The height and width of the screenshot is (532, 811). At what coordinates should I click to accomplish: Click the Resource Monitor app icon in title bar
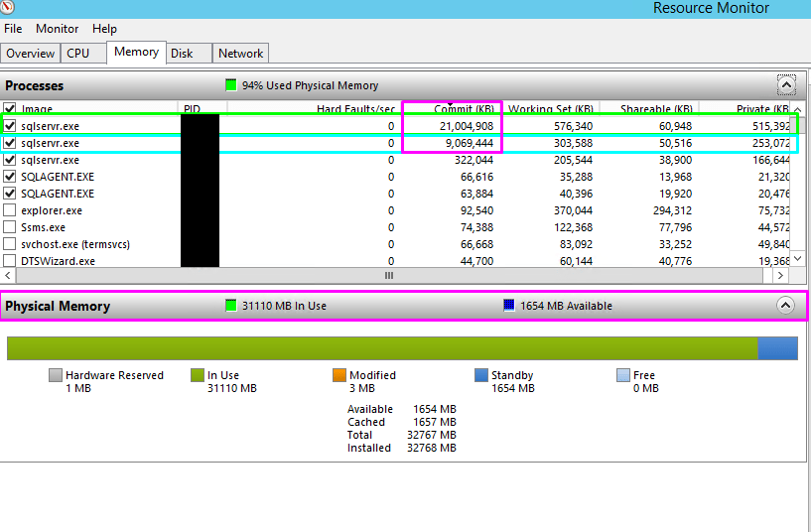click(7, 7)
